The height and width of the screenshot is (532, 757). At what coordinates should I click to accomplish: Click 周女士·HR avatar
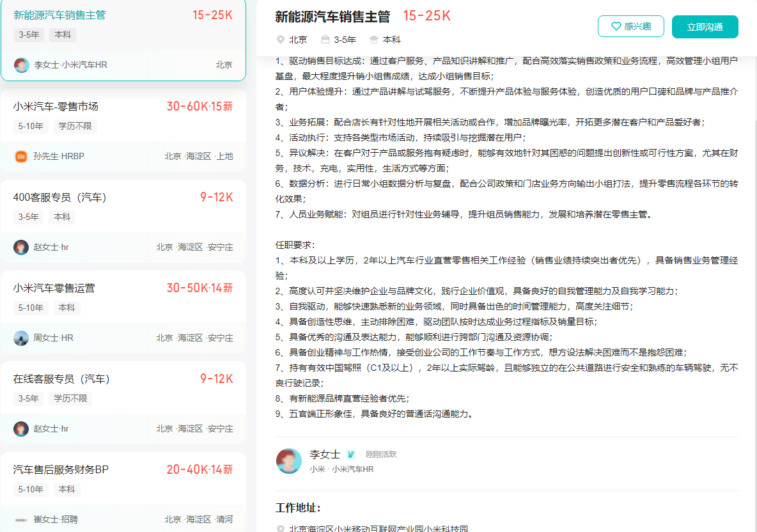click(x=20, y=338)
